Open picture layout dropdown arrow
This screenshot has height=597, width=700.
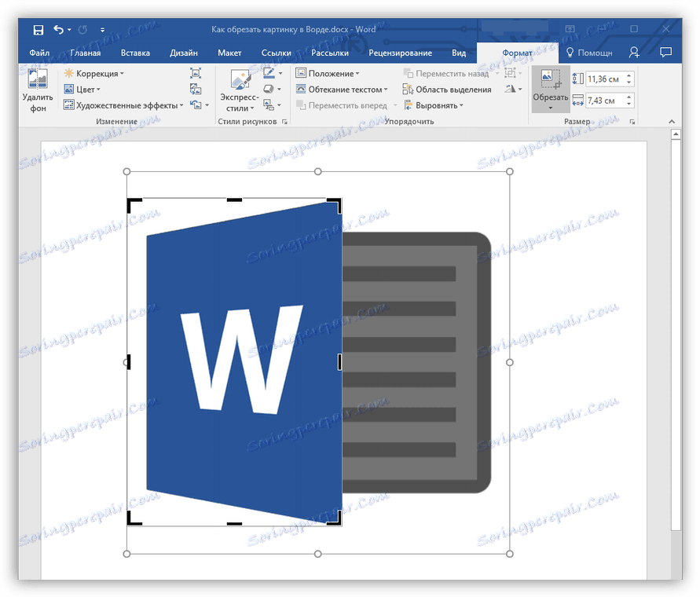coord(280,105)
